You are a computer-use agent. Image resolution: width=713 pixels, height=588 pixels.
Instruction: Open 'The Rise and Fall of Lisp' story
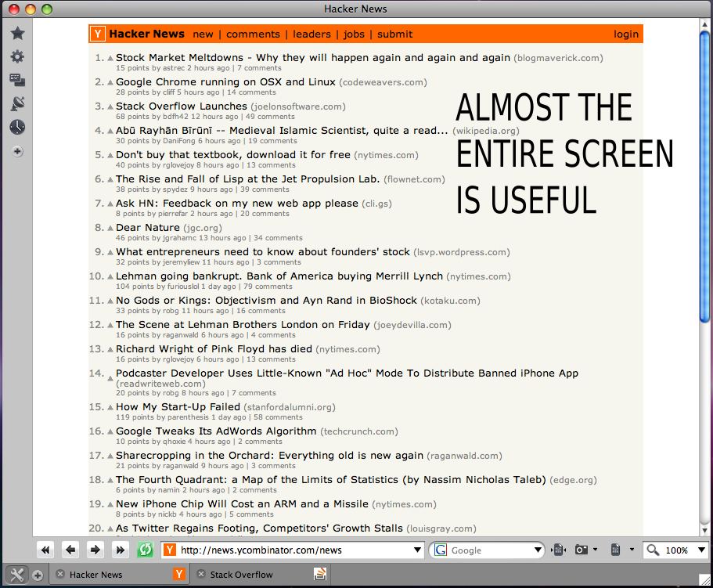tap(248, 179)
